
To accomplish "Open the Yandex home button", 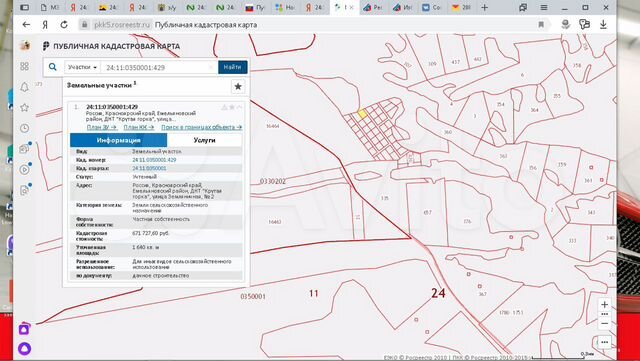I will click(45, 25).
